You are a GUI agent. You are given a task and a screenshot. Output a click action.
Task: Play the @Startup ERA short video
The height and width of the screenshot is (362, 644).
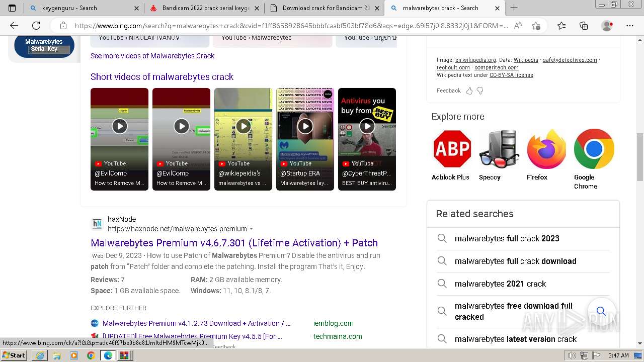click(x=305, y=126)
